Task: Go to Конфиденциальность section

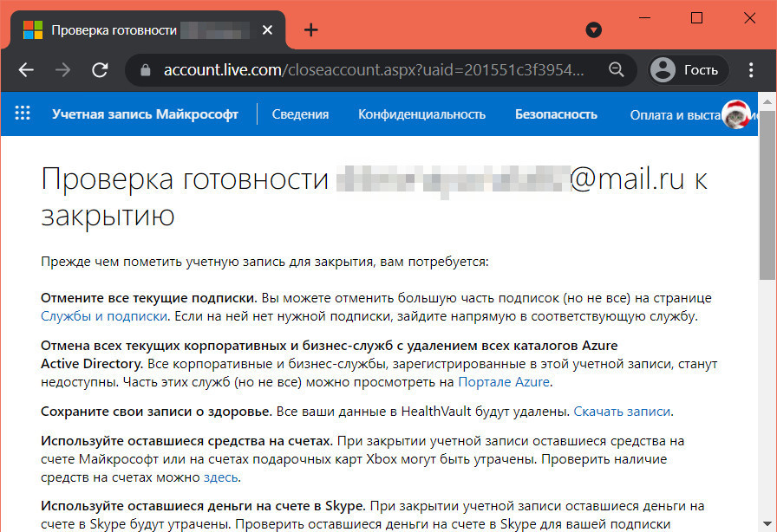Action: tap(421, 114)
